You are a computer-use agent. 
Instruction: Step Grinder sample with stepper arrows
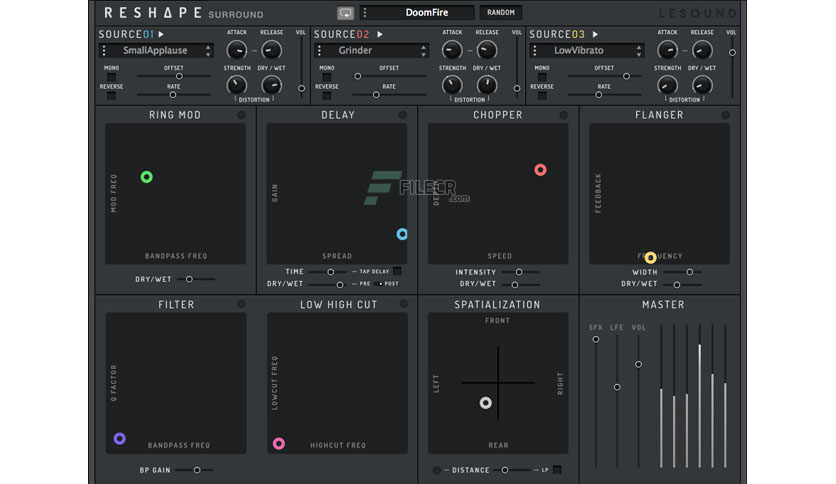click(x=423, y=51)
